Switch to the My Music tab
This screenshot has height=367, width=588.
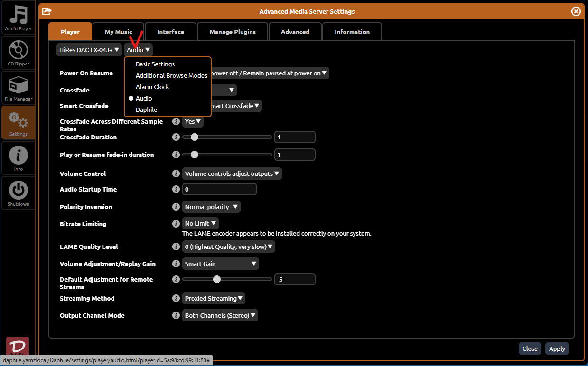[118, 32]
